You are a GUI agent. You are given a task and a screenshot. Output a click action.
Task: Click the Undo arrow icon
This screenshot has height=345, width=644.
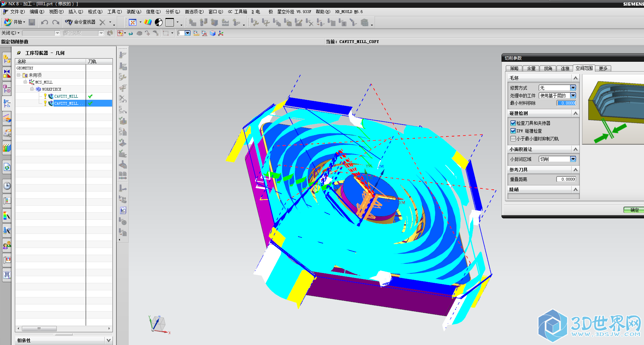tap(44, 22)
